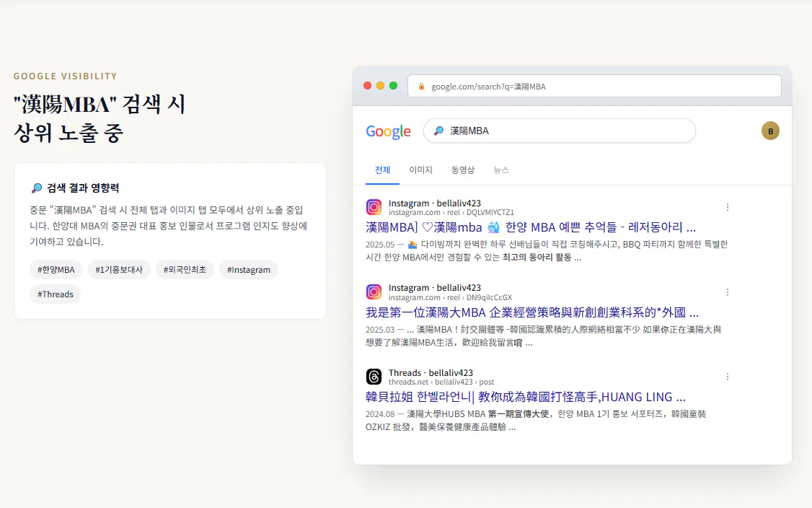Click the 2025.03 date in the second snippet
The height and width of the screenshot is (508, 812).
[x=380, y=330]
